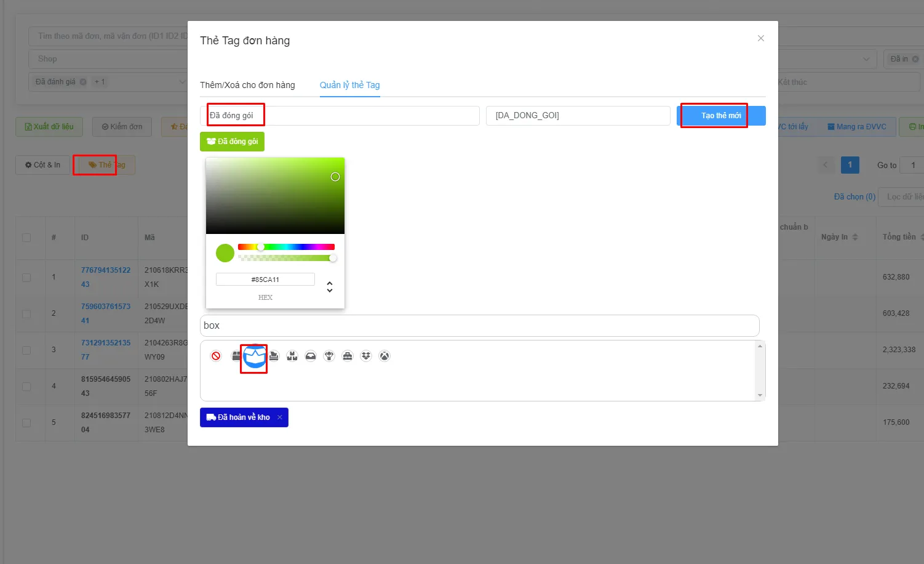Tick the checkbox for order row 3
Image resolution: width=924 pixels, height=564 pixels.
click(26, 350)
